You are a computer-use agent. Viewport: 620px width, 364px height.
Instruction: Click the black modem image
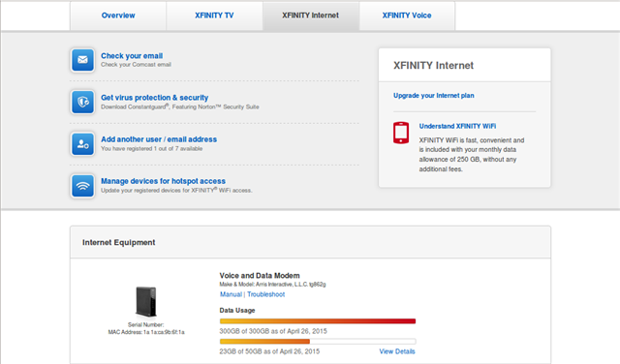[146, 301]
